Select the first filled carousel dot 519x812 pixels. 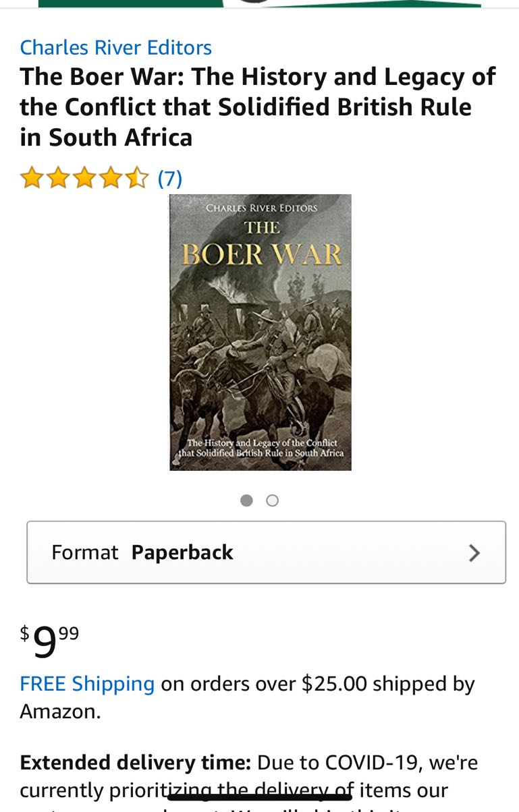click(246, 500)
